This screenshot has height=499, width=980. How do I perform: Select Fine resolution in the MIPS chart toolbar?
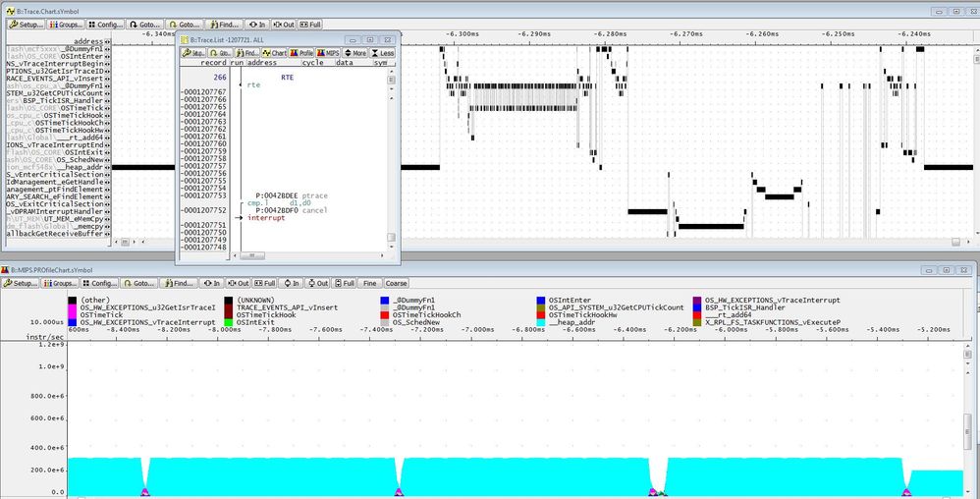[369, 283]
